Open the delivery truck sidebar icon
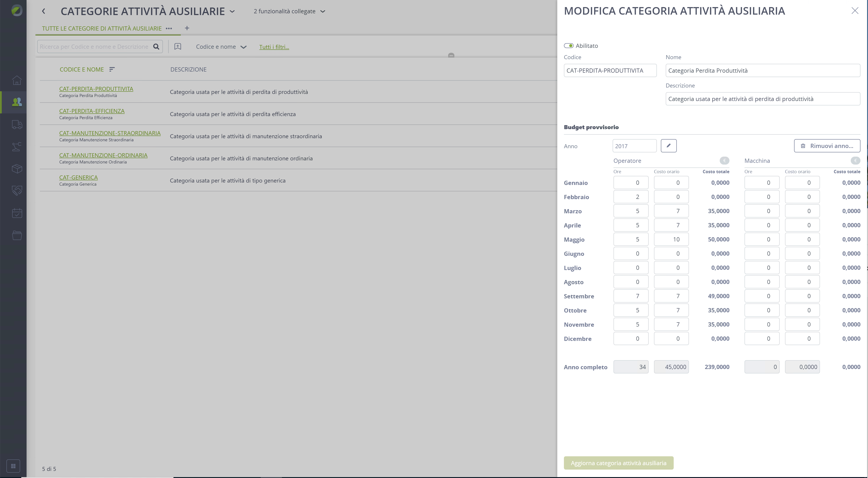Viewport: 868px width, 478px height. click(x=17, y=124)
